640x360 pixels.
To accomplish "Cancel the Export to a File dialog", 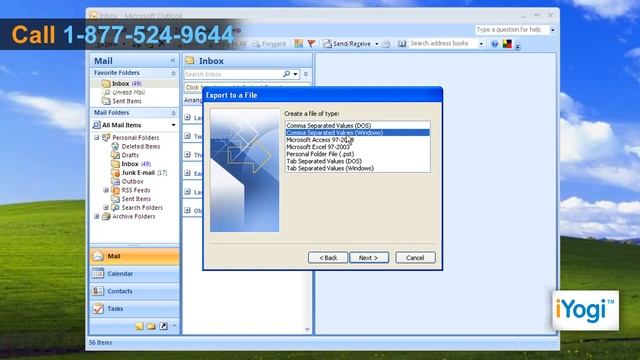I will point(415,258).
